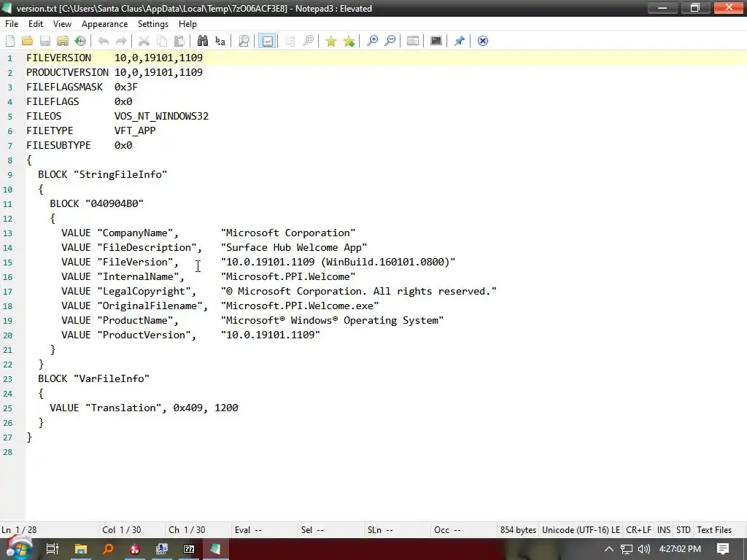Click the 'Col 1 / 30' status bar field
747x560 pixels.
pos(133,530)
